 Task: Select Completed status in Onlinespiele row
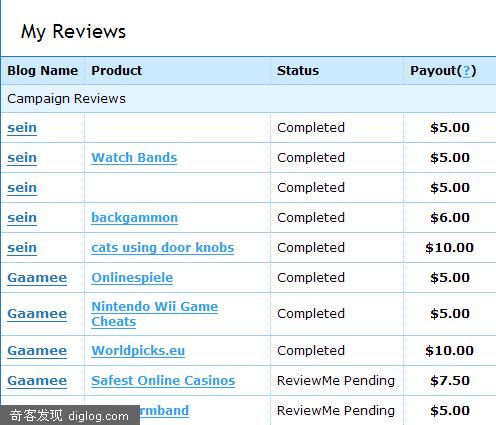[x=311, y=278]
